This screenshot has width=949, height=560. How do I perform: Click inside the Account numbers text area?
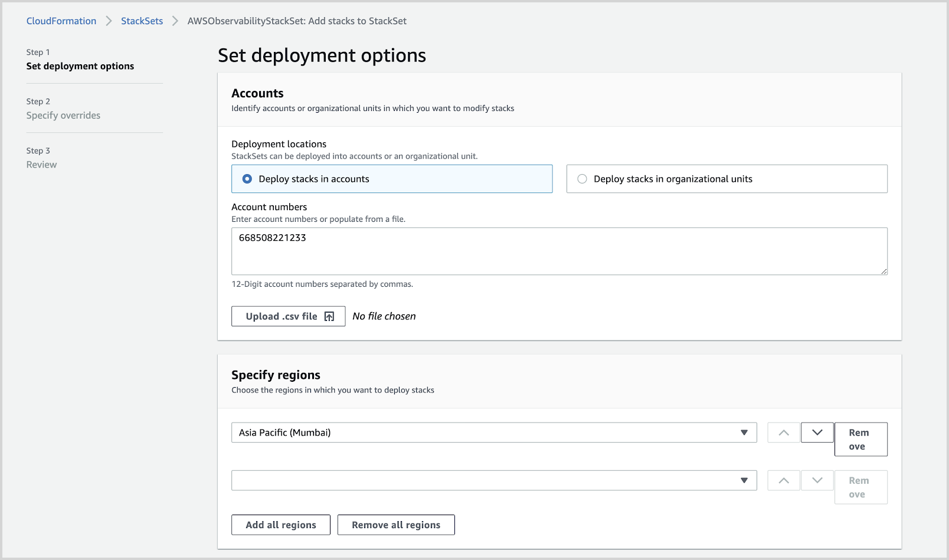559,251
